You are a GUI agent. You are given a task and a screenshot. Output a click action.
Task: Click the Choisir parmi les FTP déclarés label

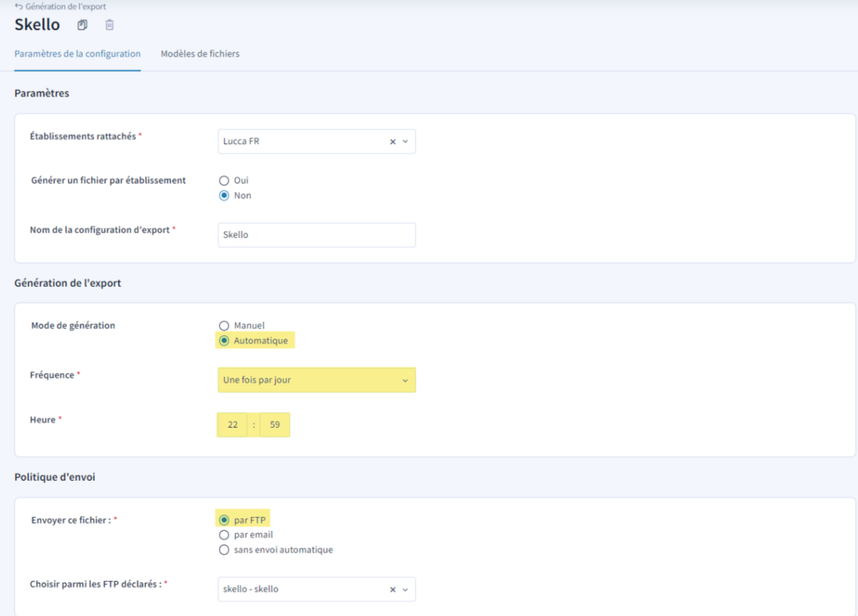pyautogui.click(x=96, y=584)
